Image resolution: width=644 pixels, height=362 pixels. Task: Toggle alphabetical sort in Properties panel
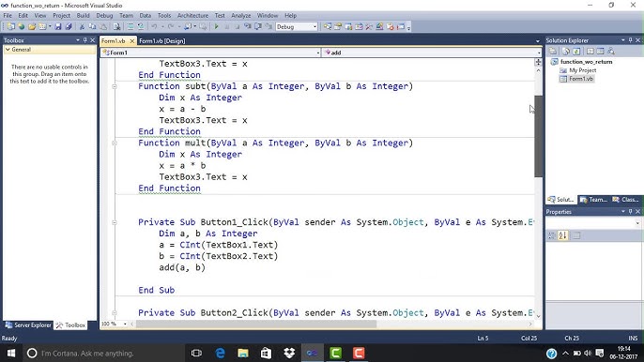[563, 235]
